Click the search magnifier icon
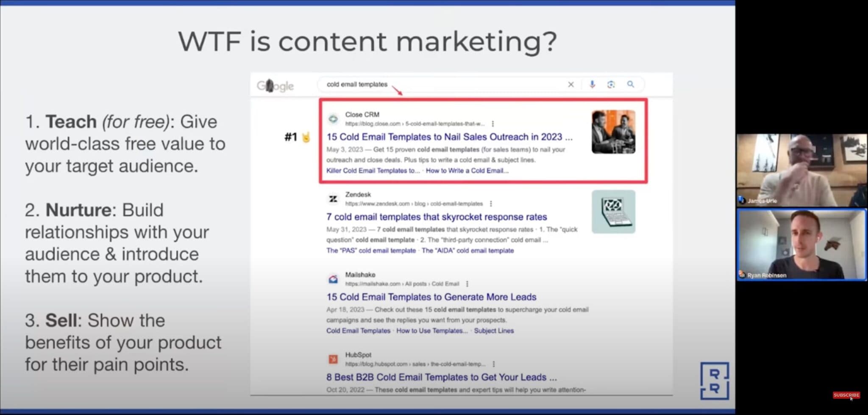 [x=631, y=84]
